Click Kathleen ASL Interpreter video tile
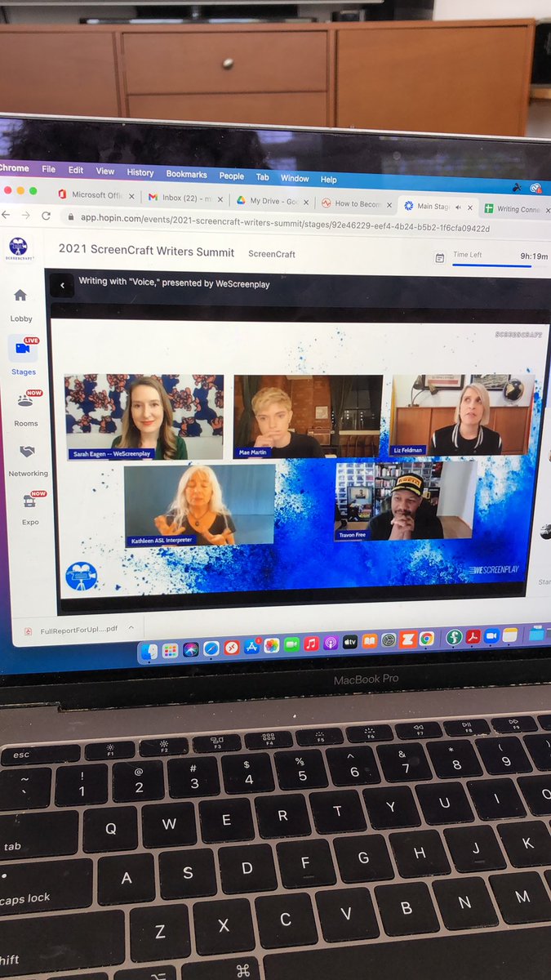551x980 pixels. coord(199,506)
